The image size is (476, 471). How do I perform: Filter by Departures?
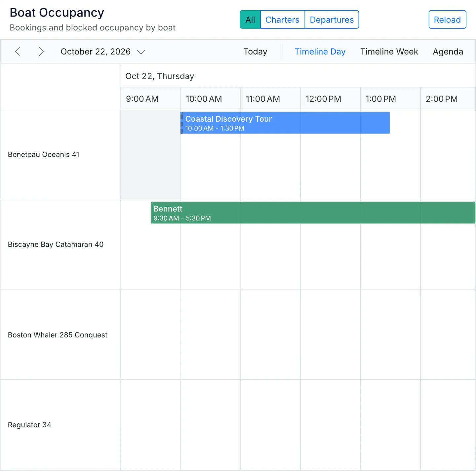(332, 20)
